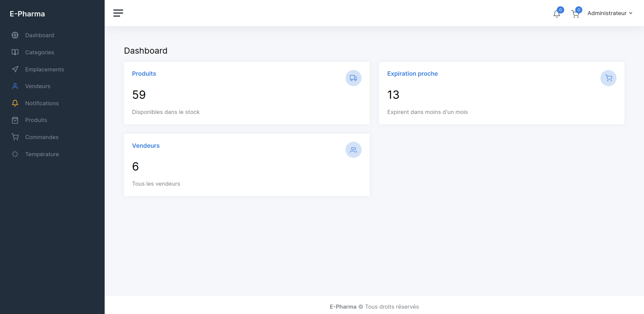The image size is (644, 314).
Task: Click the cart icon on Expiration proche card
Action: pyautogui.click(x=608, y=78)
